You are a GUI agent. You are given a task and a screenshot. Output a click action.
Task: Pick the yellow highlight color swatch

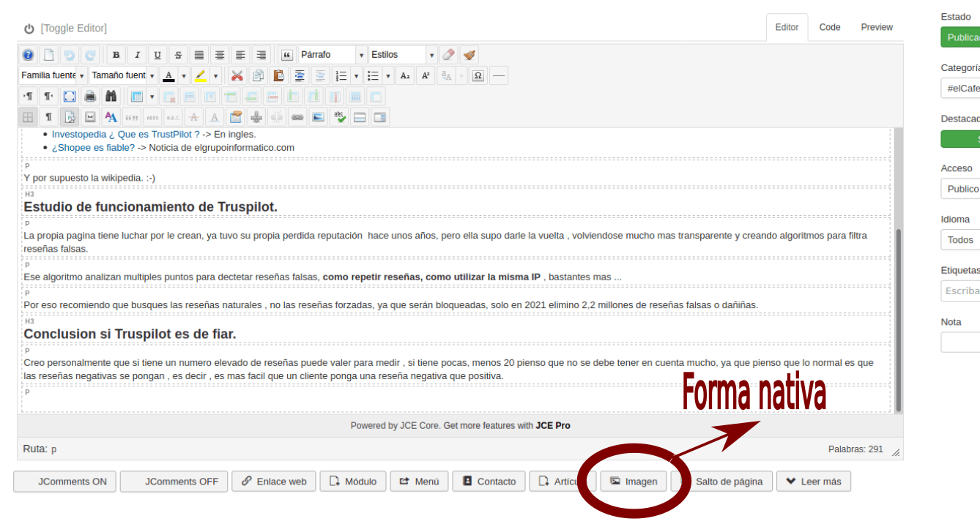coord(200,75)
